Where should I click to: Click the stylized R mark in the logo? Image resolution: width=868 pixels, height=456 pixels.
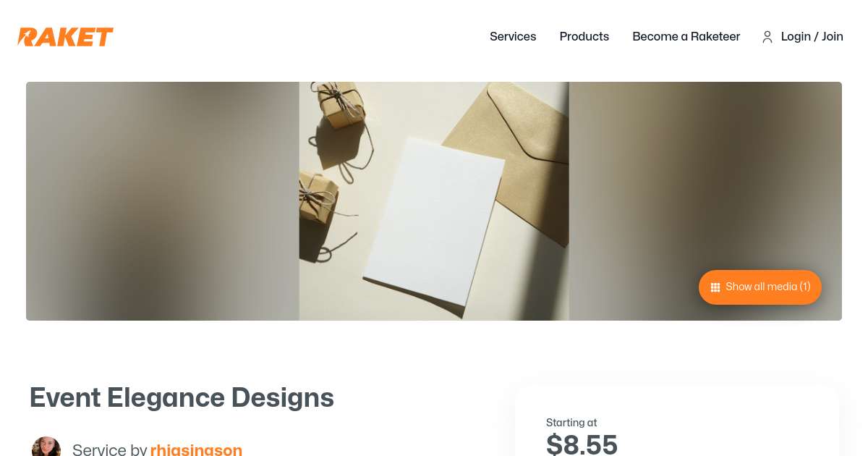click(x=28, y=37)
